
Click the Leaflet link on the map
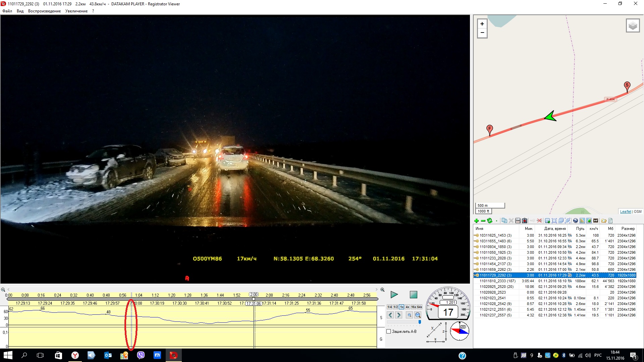coord(625,212)
